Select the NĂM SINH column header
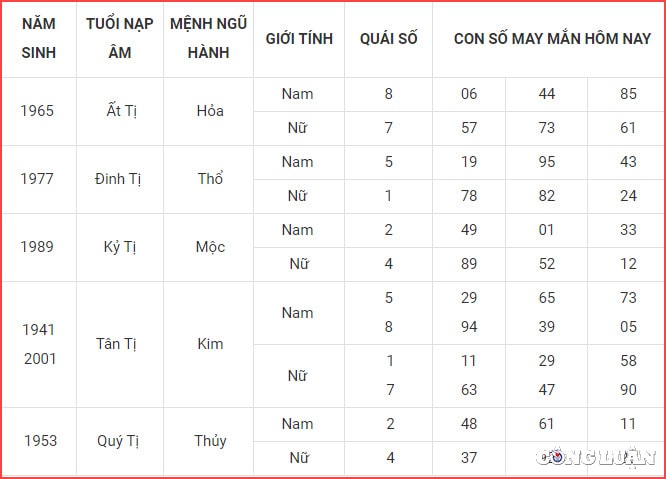 (39, 38)
